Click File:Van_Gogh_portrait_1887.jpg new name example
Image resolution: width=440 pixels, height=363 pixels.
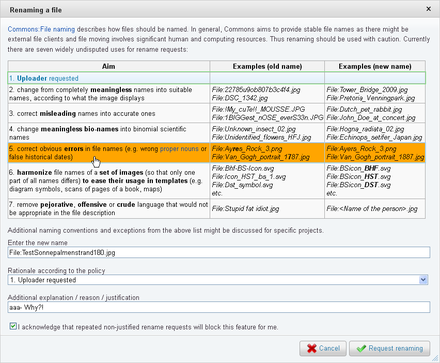click(375, 157)
